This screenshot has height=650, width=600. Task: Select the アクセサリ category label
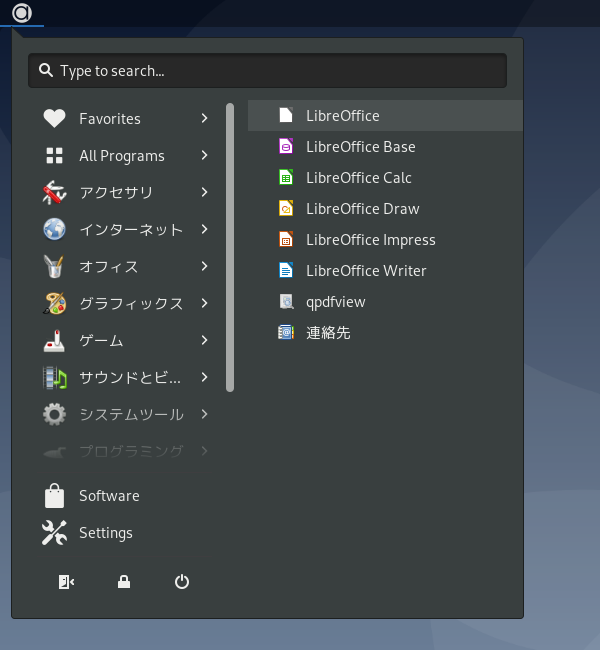[x=117, y=192]
